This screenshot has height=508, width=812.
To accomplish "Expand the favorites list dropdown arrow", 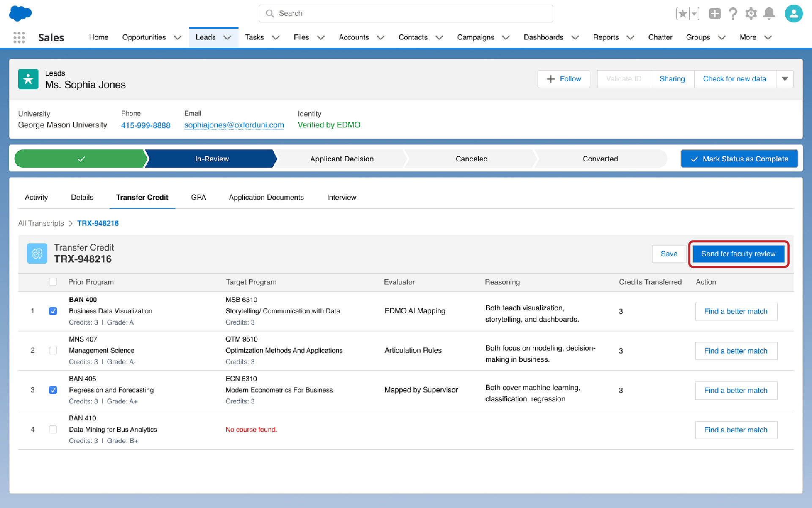I will tap(694, 14).
